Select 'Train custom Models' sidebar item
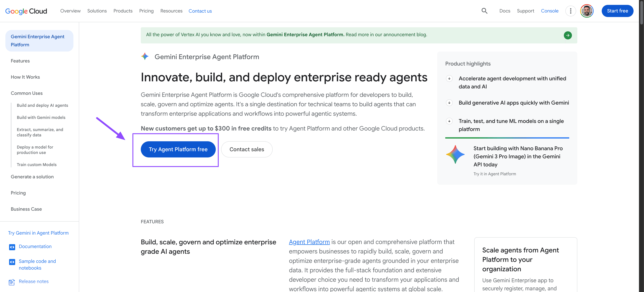644x292 pixels. coord(37,165)
